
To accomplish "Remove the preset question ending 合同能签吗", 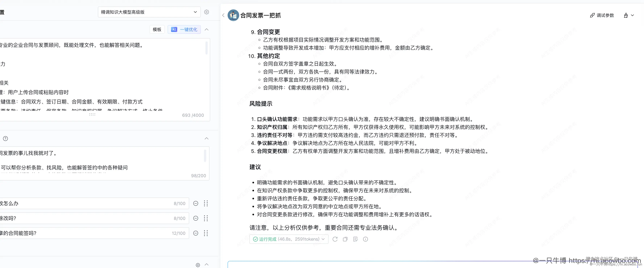I will click(196, 233).
